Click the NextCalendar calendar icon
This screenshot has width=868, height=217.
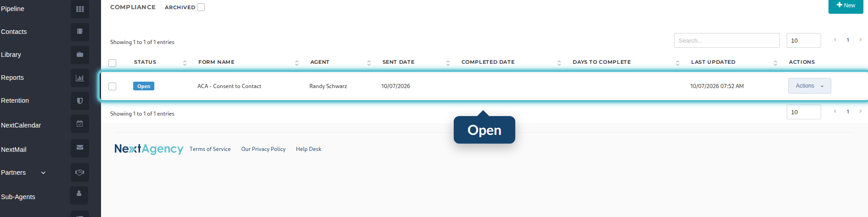pyautogui.click(x=80, y=124)
